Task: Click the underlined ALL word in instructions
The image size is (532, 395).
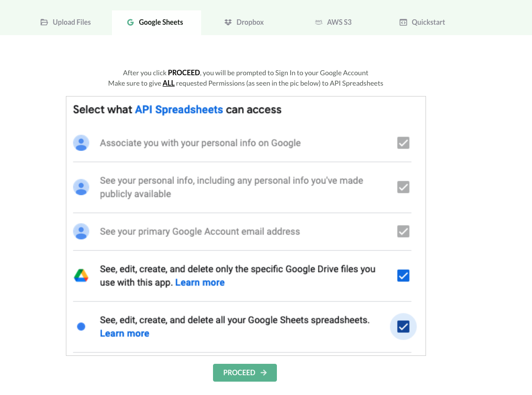Action: click(x=168, y=84)
